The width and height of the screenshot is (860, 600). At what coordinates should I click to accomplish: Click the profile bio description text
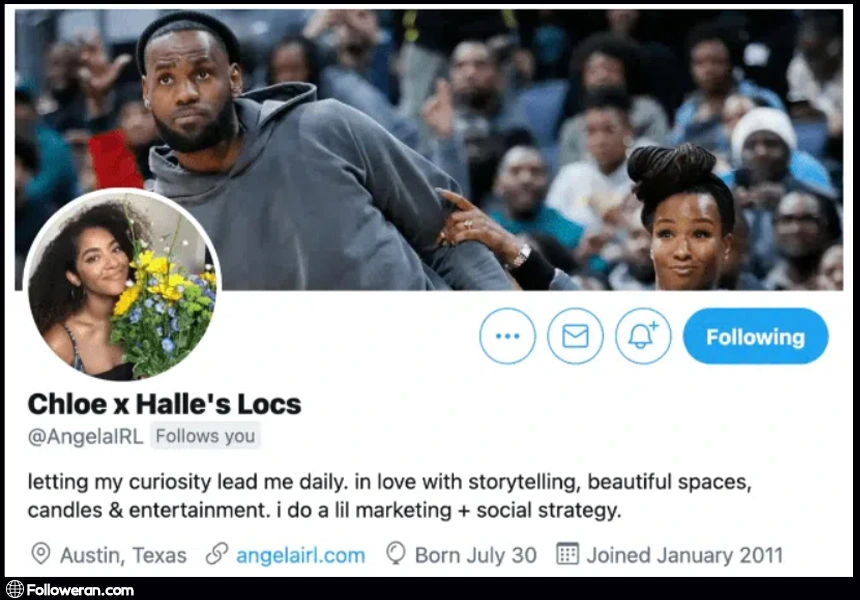pyautogui.click(x=389, y=496)
